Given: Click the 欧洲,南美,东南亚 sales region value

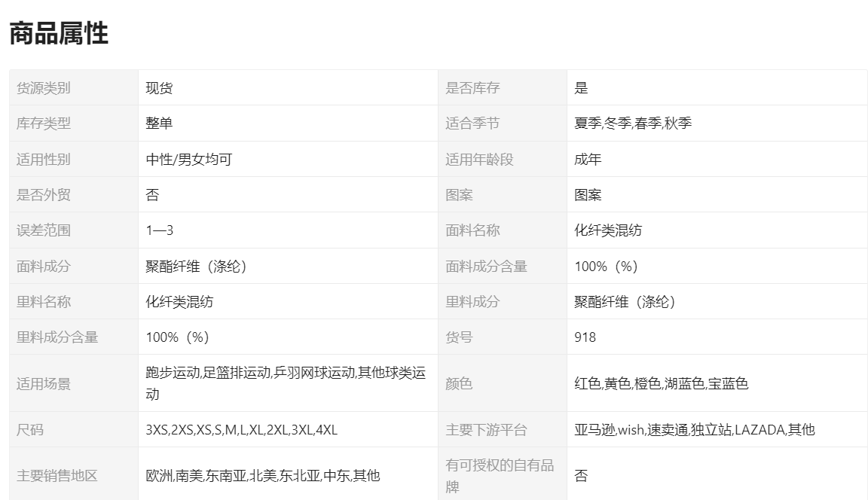Looking at the screenshot, I should pyautogui.click(x=262, y=476).
